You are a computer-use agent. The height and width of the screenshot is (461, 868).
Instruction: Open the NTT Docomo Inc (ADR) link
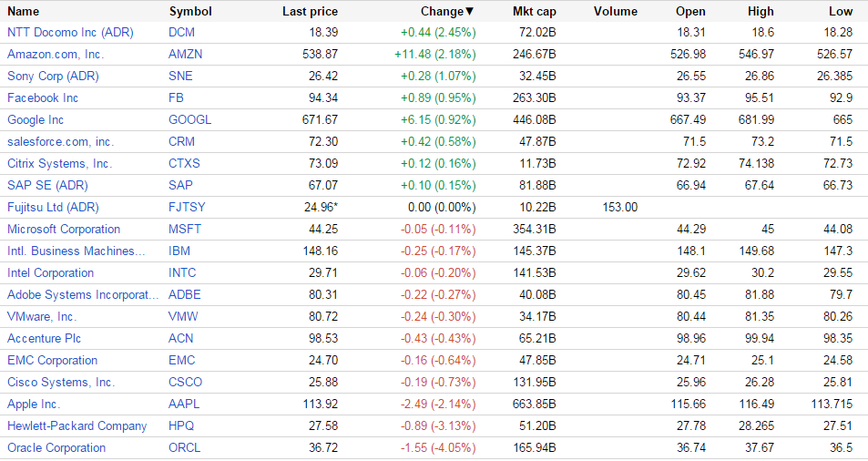(70, 32)
